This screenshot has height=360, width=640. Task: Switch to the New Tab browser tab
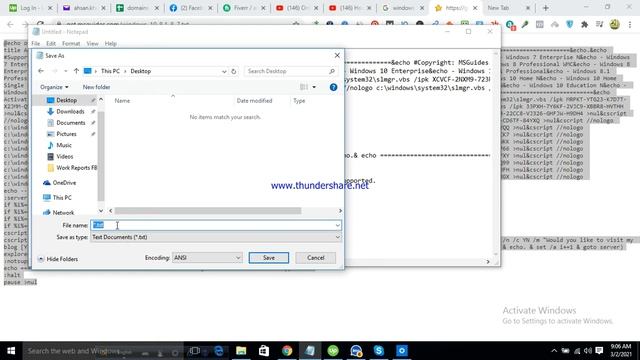pos(508,8)
